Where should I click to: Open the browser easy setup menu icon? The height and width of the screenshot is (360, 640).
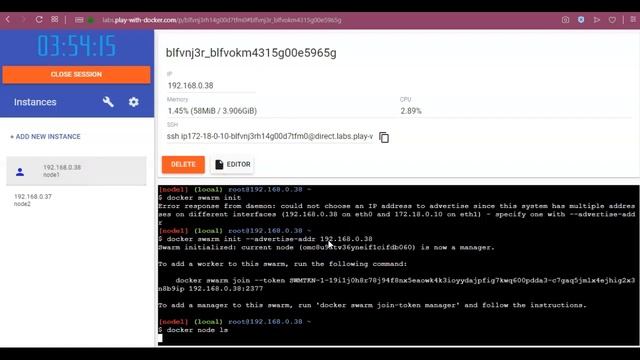point(633,20)
